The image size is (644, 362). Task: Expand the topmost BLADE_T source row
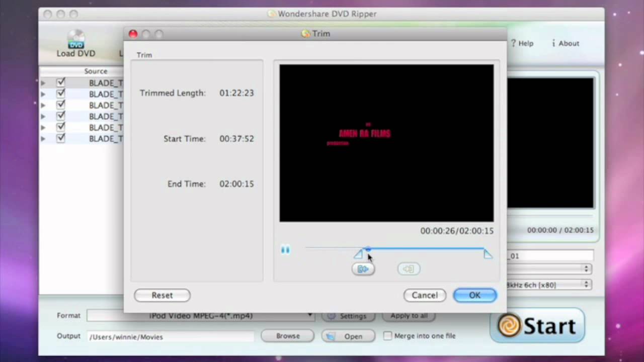coord(43,83)
